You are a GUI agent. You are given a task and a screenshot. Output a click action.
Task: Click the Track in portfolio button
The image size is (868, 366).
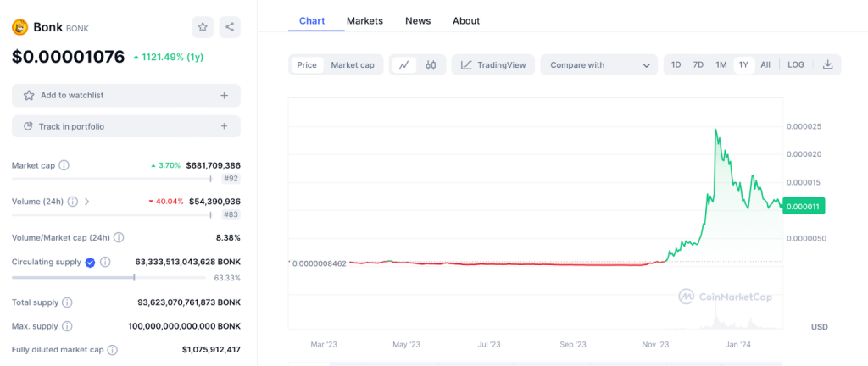point(126,126)
